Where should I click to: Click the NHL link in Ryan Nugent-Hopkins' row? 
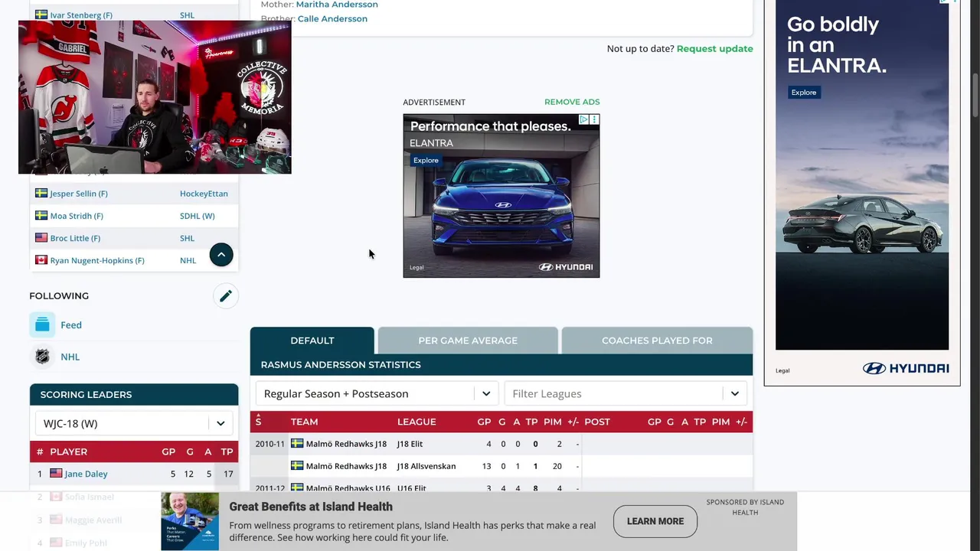(188, 260)
